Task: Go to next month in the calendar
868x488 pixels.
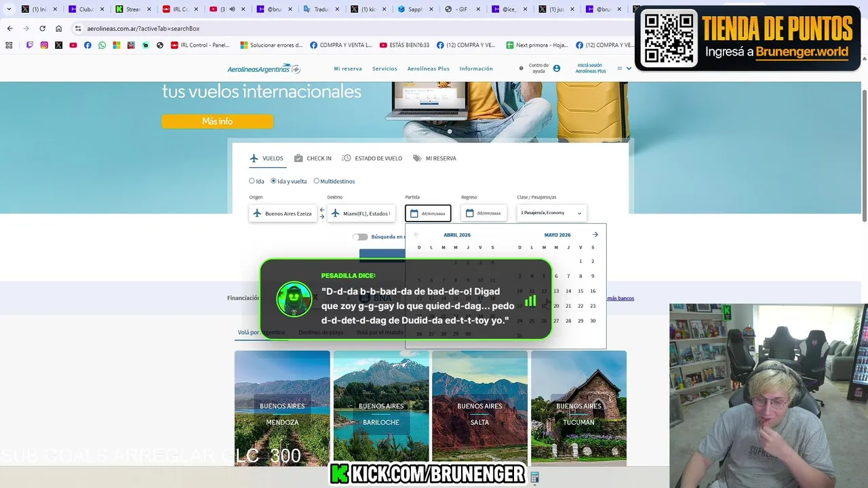Action: pyautogui.click(x=595, y=235)
